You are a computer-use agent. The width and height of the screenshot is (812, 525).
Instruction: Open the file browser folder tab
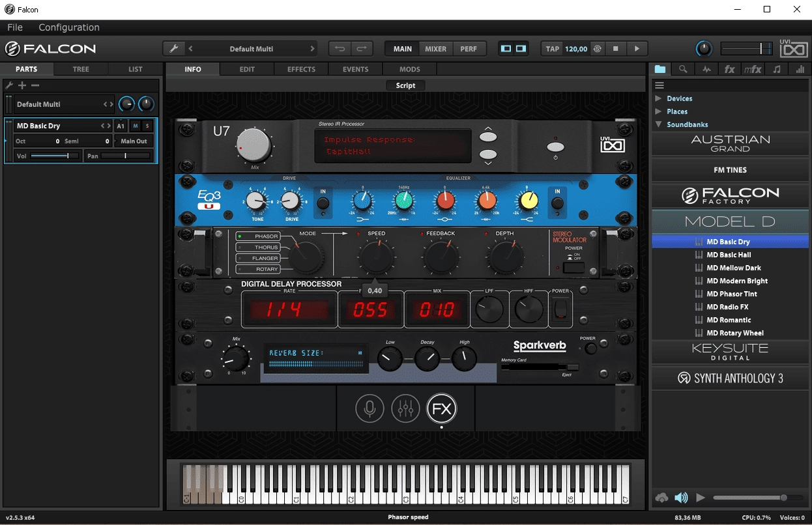(660, 69)
